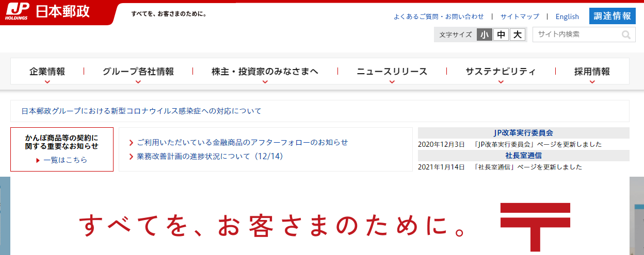Set font size to 小
The image size is (644, 255).
[x=485, y=35]
